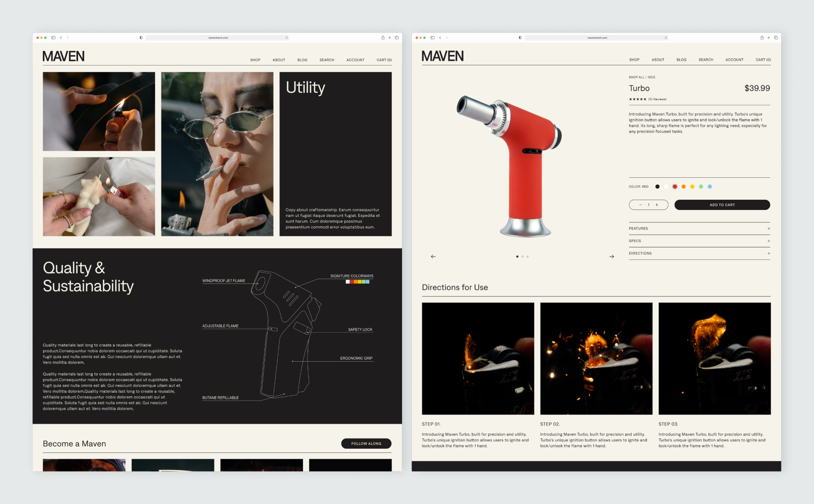Screen dimensions: 814x504
Task: Open the Shop menu on the product page
Action: [x=634, y=60]
